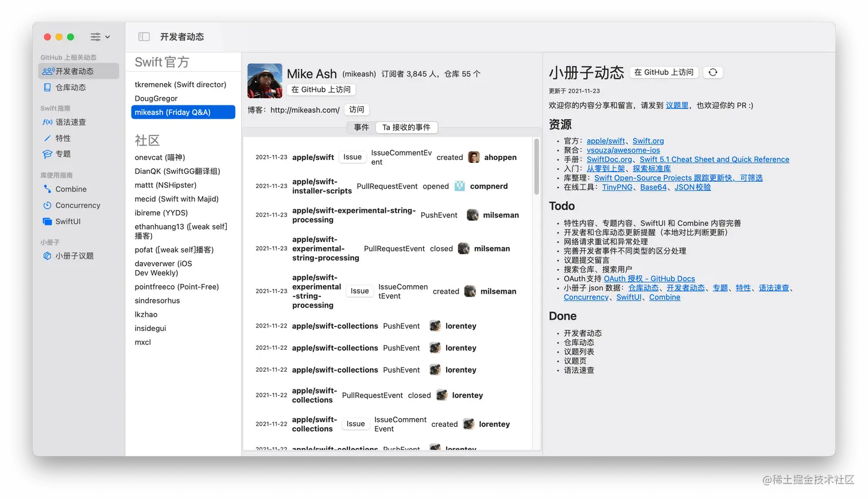
Task: Open the 探索标准库 link
Action: click(652, 169)
